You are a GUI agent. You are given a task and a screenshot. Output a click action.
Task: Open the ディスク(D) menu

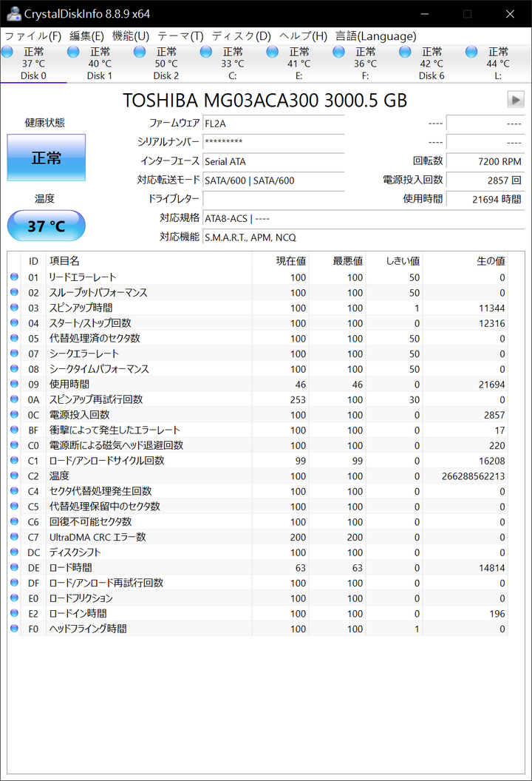click(x=242, y=35)
